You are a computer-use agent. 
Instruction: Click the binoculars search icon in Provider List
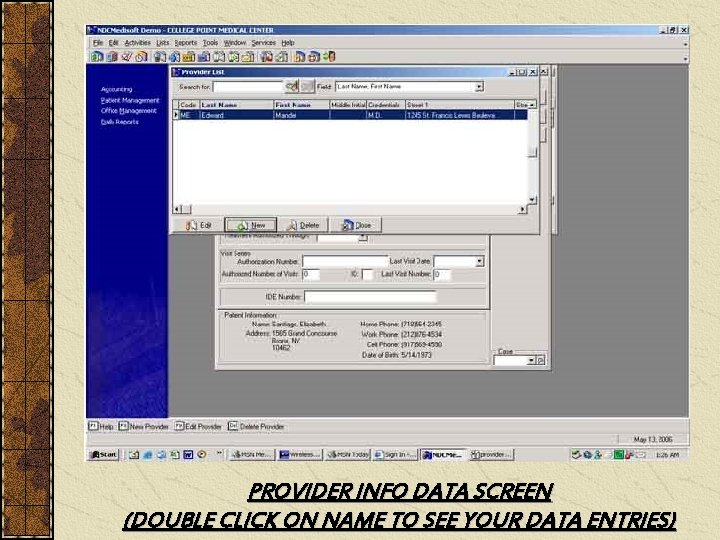292,86
